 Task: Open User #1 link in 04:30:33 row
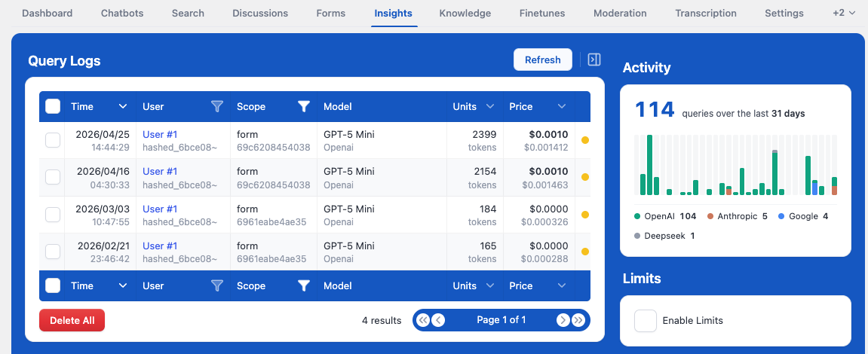pos(160,172)
